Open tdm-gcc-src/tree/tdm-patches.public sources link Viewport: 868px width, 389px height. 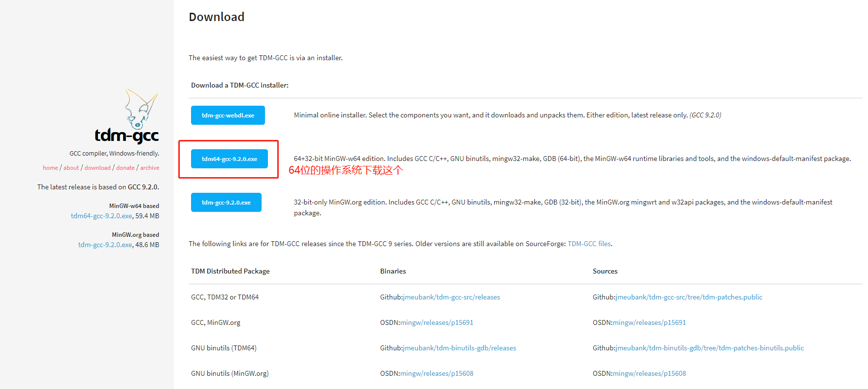(689, 297)
